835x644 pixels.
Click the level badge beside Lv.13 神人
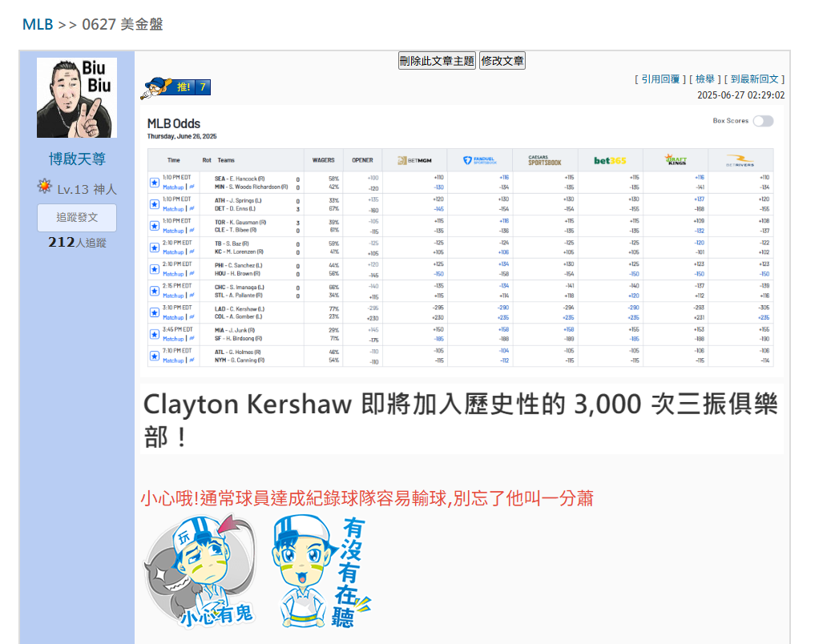coord(45,187)
